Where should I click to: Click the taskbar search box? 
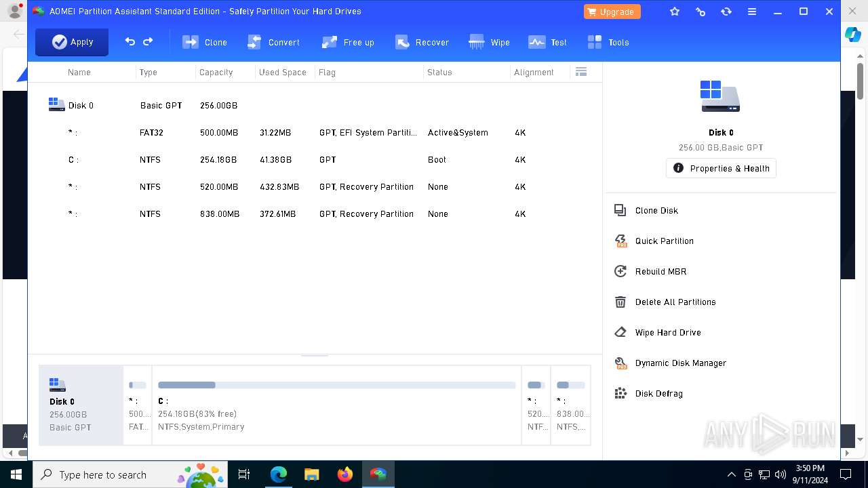(130, 474)
